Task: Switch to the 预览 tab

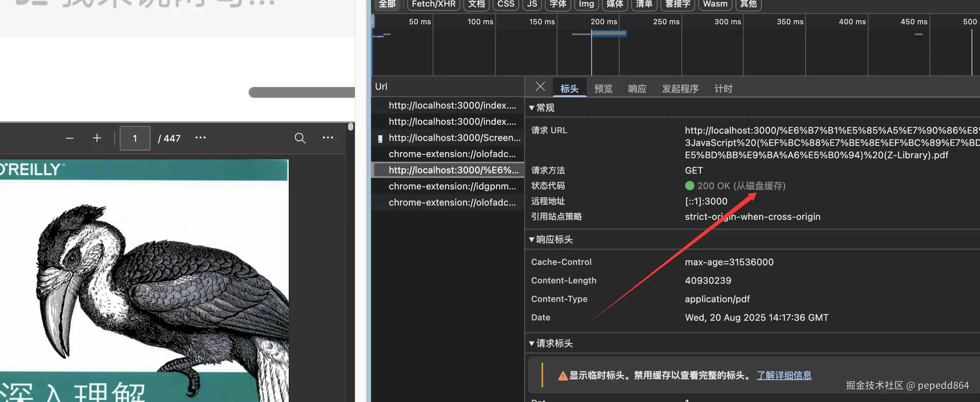Action: click(603, 89)
